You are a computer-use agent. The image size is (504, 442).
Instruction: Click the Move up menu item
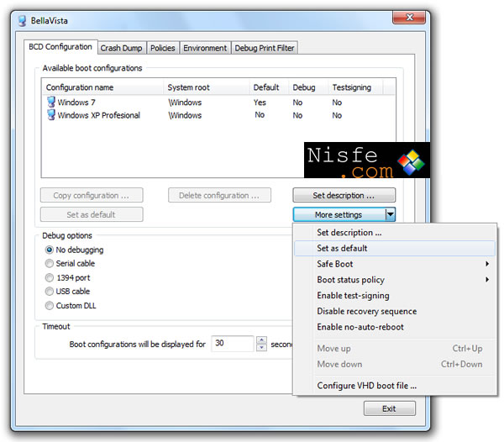(395, 349)
